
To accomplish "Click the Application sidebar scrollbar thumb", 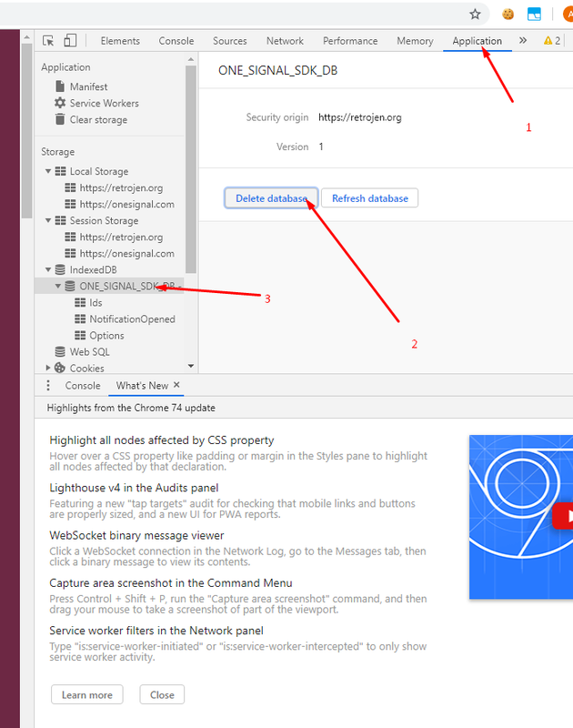I will pyautogui.click(x=191, y=169).
